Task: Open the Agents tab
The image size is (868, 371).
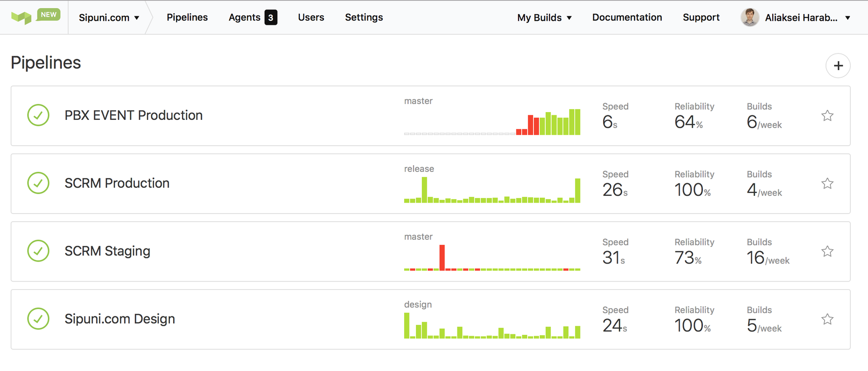Action: [x=244, y=17]
